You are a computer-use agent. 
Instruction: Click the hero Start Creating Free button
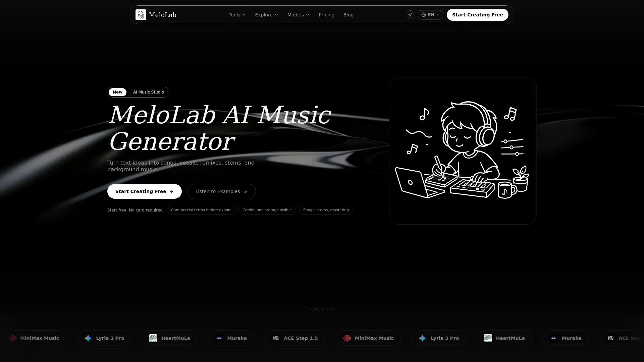click(x=145, y=191)
